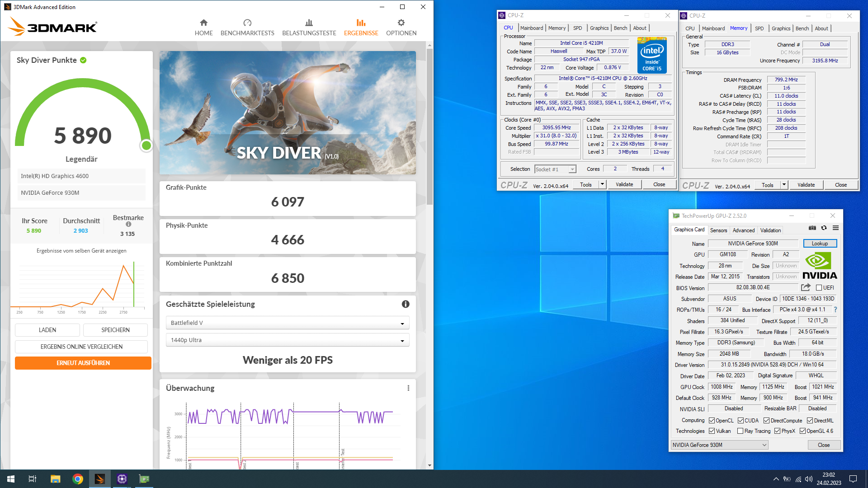The height and width of the screenshot is (488, 868).
Task: Select the ERGEBNISSE results icon
Action: (x=361, y=23)
